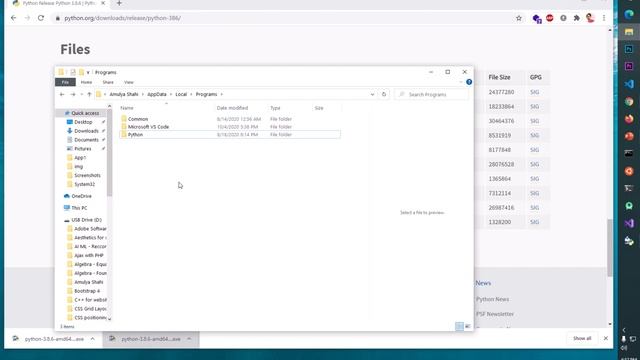Open SIG link for size 24377280
The height and width of the screenshot is (360, 640).
[x=534, y=92]
